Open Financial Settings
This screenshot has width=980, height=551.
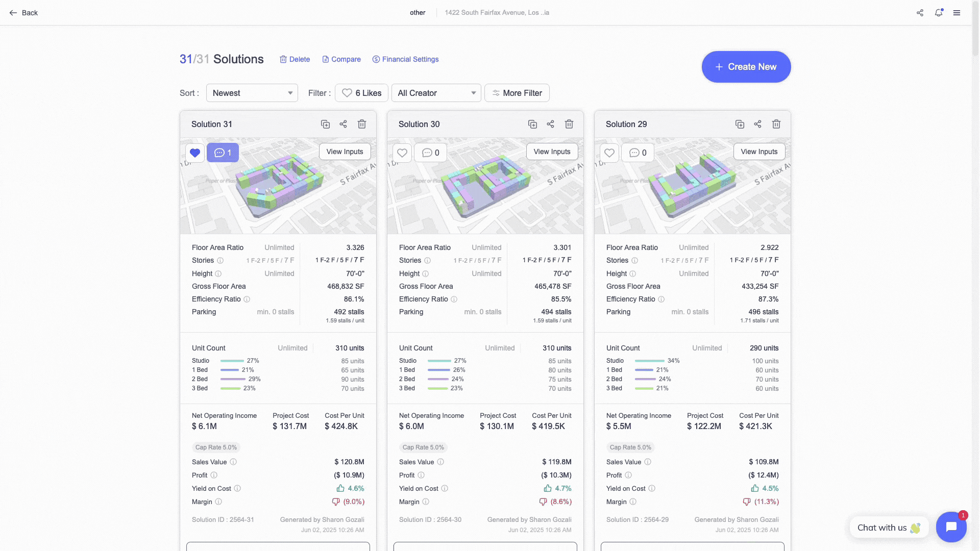click(x=405, y=59)
